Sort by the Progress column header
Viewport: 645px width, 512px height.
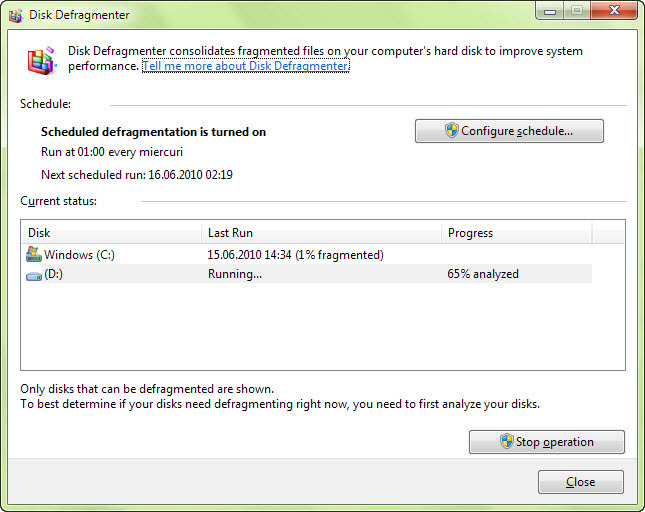pos(517,232)
